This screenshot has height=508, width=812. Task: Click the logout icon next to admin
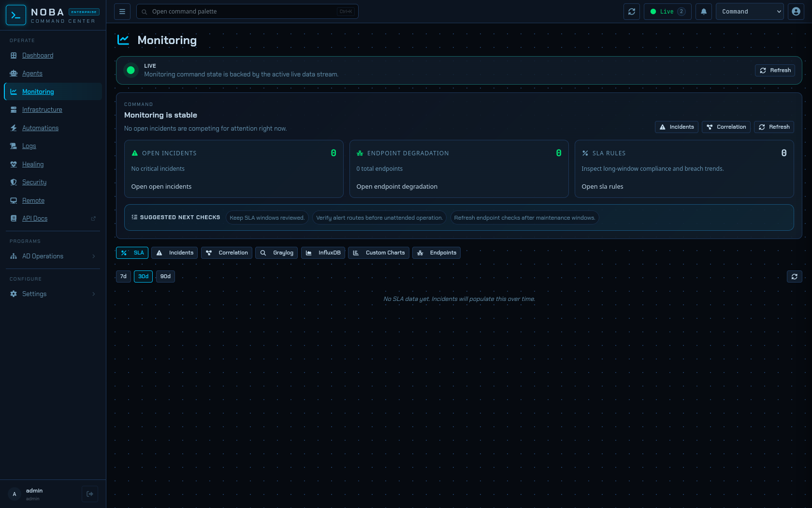90,494
